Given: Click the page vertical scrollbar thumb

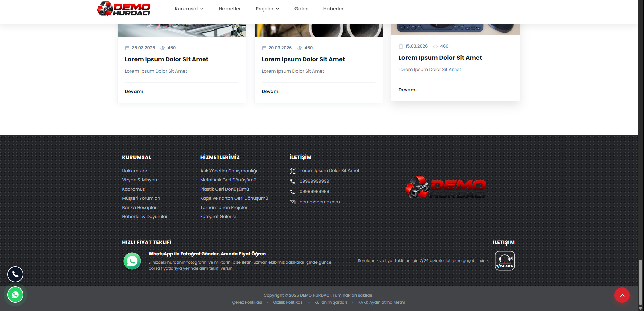Looking at the screenshot, I should [641, 282].
